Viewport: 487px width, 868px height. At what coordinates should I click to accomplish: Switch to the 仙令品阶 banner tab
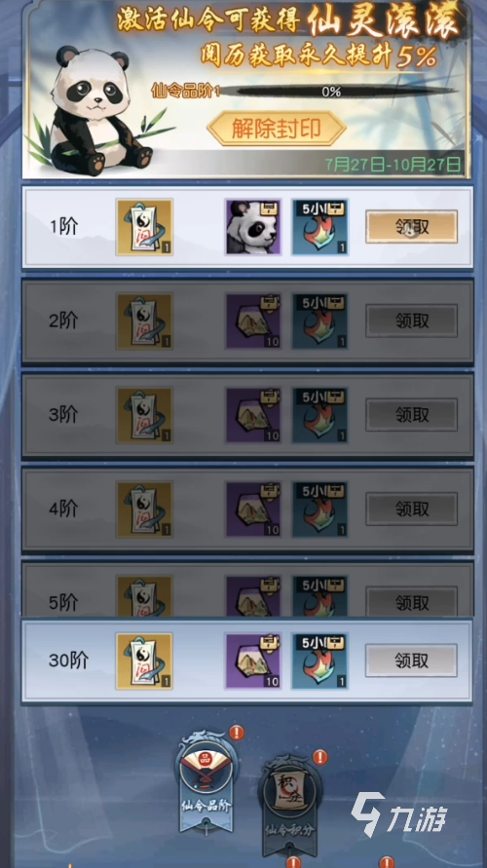click(206, 780)
